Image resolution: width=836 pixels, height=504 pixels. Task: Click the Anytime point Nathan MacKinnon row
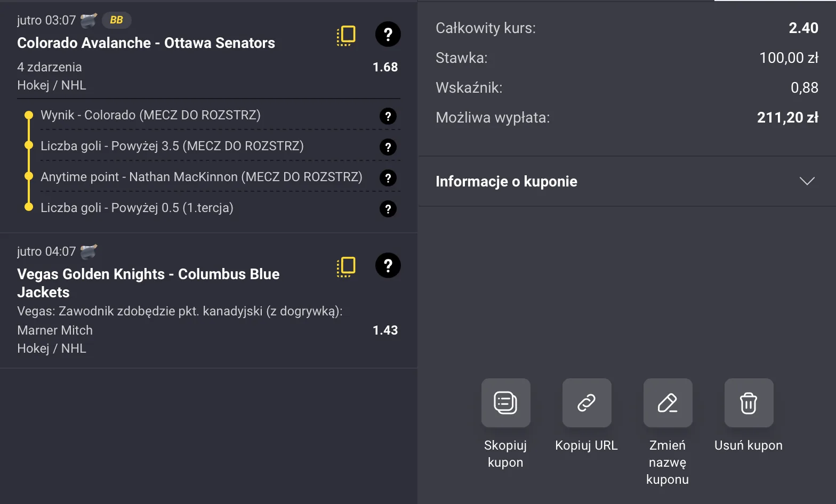point(201,177)
